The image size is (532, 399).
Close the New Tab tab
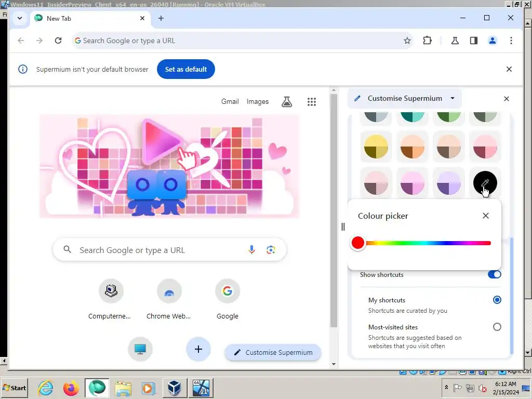[142, 18]
